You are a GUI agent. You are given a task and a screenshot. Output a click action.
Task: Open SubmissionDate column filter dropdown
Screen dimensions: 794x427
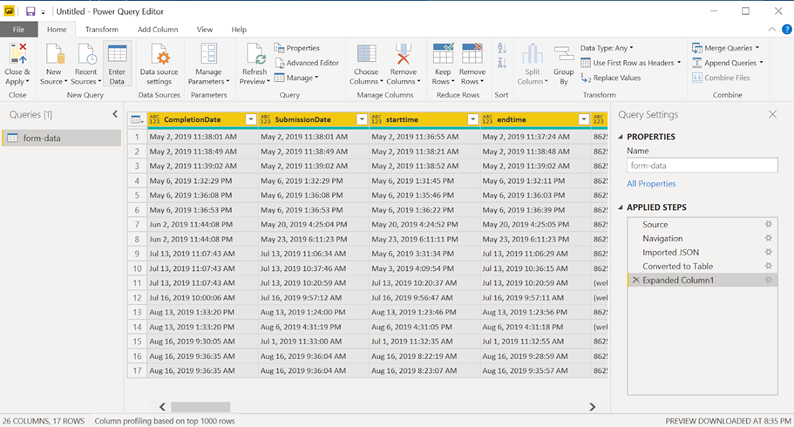[x=362, y=120]
